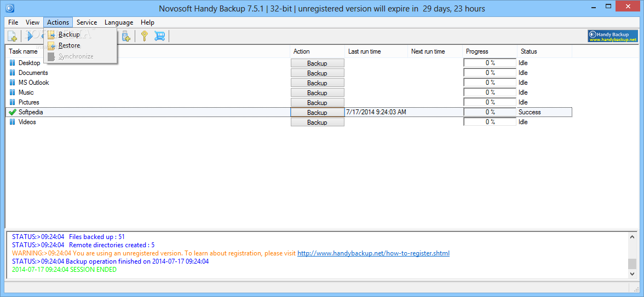Viewport: 644px width, 297px height.
Task: Click the log panel scroll up arrow
Action: point(633,236)
